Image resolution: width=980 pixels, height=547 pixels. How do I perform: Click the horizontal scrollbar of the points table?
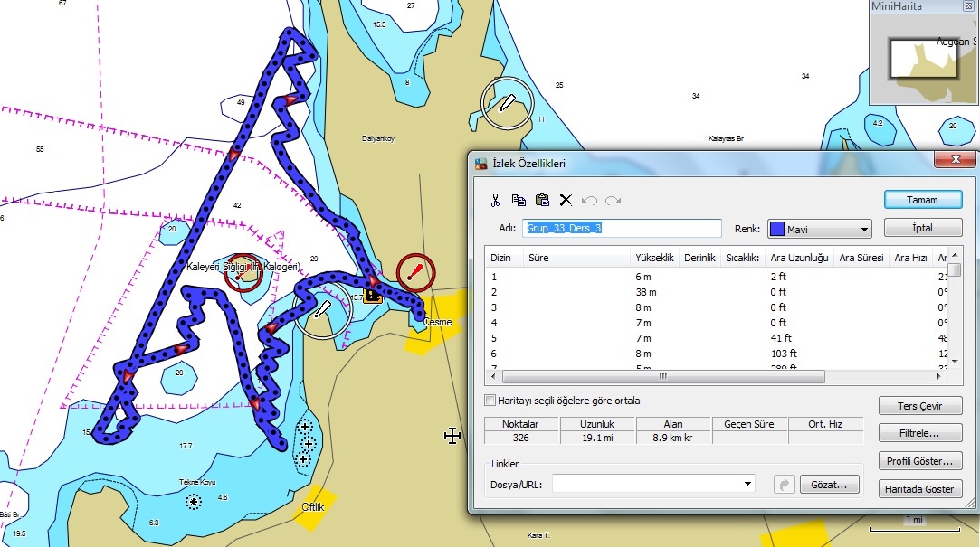coord(663,376)
